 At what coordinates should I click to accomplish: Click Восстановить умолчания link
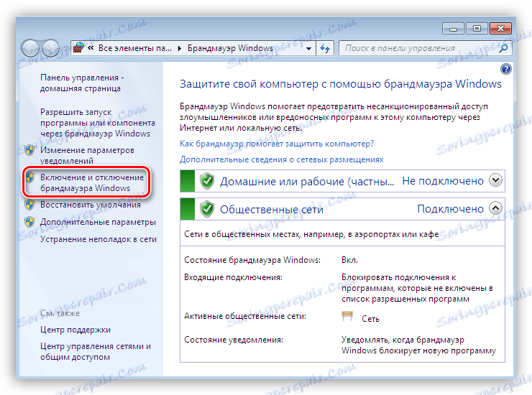[x=91, y=205]
